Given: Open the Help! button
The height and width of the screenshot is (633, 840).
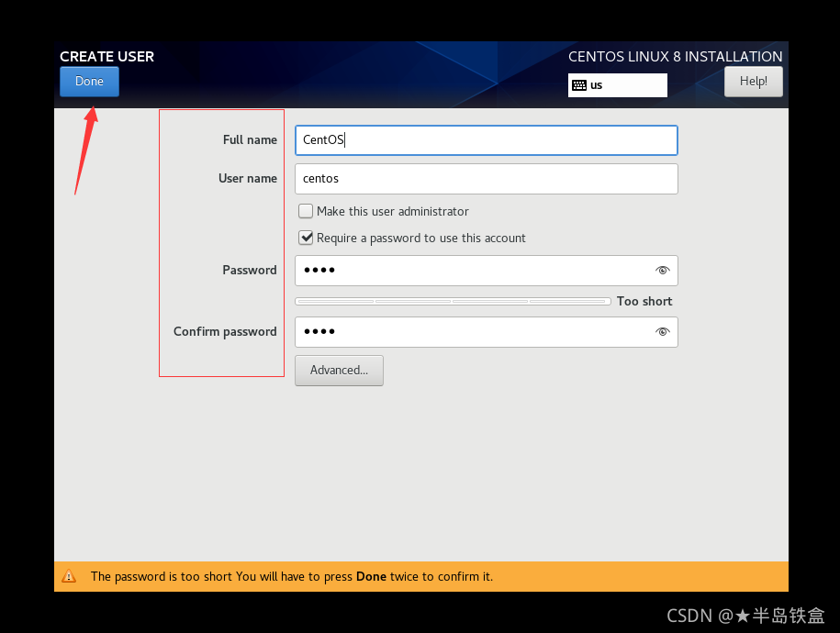Looking at the screenshot, I should point(753,82).
